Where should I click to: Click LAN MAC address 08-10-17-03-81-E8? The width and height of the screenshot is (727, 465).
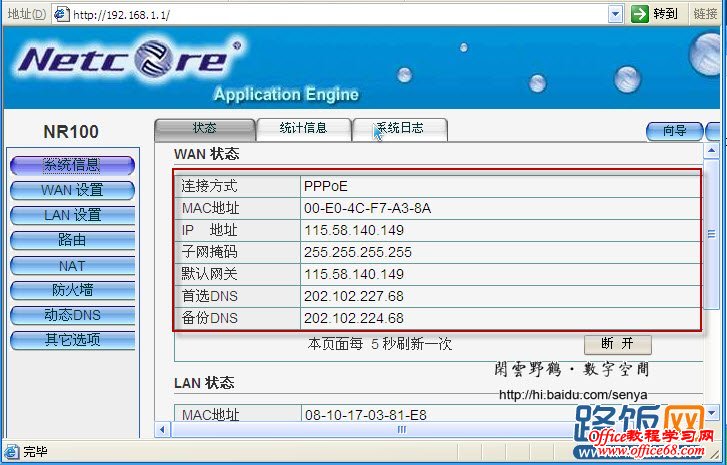(365, 414)
